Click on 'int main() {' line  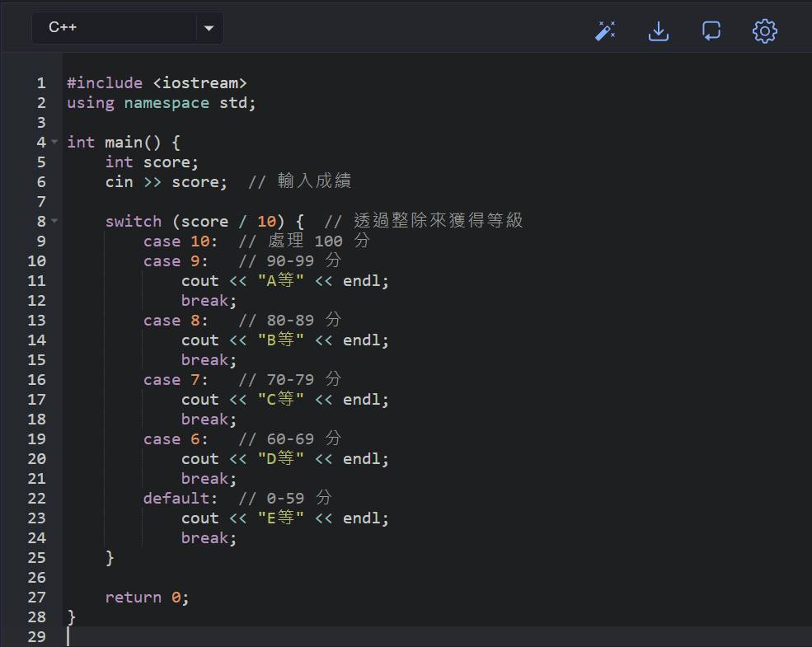[124, 143]
